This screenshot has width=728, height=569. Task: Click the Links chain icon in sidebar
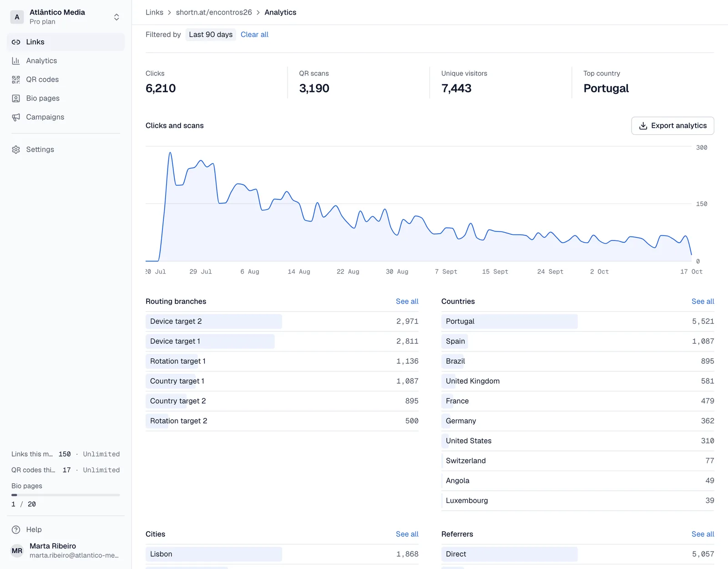(16, 42)
